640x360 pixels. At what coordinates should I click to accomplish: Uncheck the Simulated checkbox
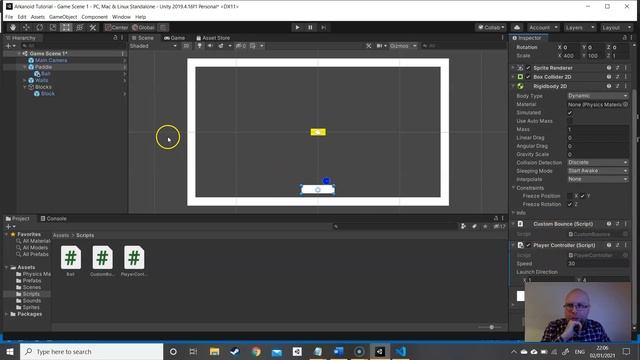click(x=570, y=113)
